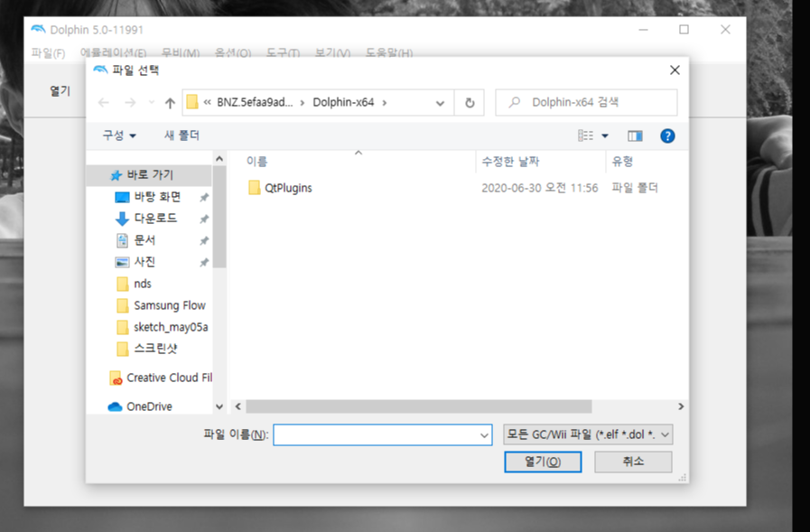
Task: Open 보기(V) menu in Dolphin window
Action: (x=332, y=53)
